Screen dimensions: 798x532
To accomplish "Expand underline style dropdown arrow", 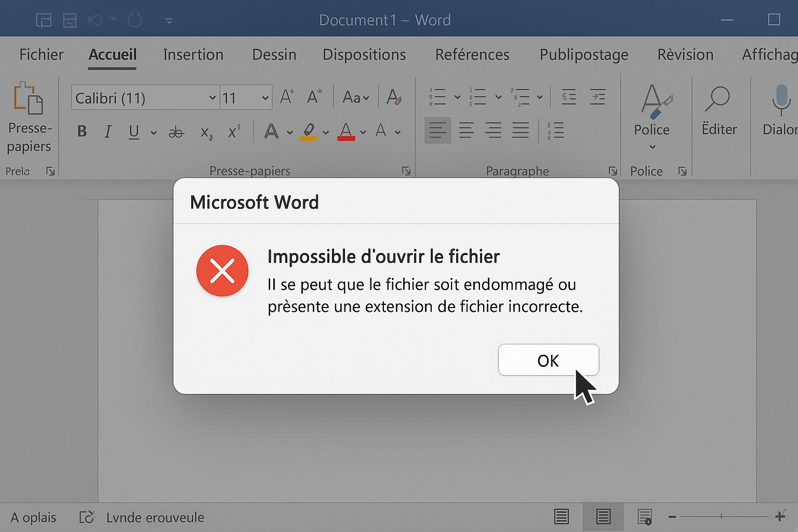I will [154, 133].
